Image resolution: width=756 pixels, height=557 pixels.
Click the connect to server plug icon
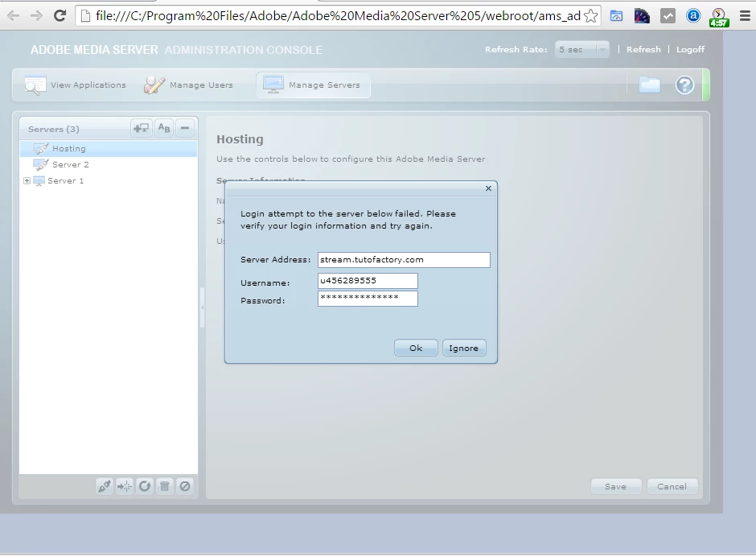[104, 486]
